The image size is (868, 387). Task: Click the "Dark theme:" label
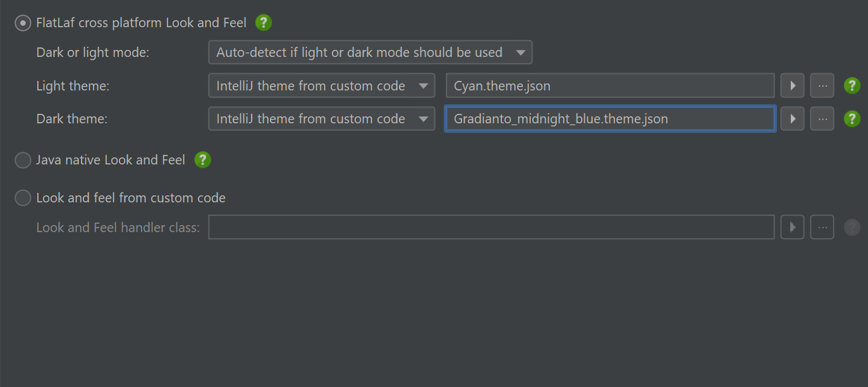point(72,118)
